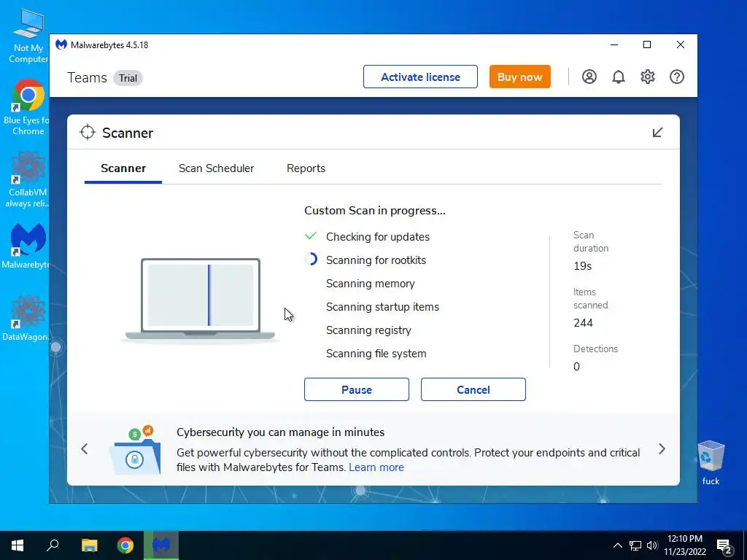Click the taskbar clock showing 12:10 PM

[x=685, y=545]
